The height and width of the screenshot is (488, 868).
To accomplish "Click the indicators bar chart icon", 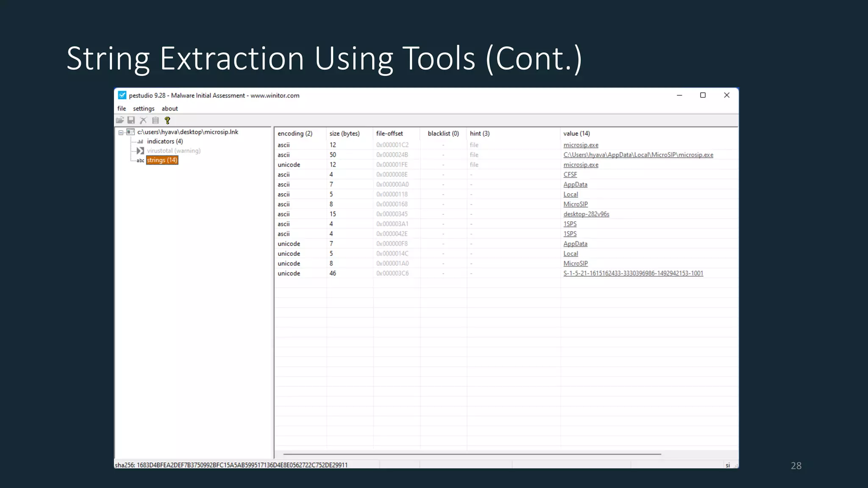I will tap(140, 141).
